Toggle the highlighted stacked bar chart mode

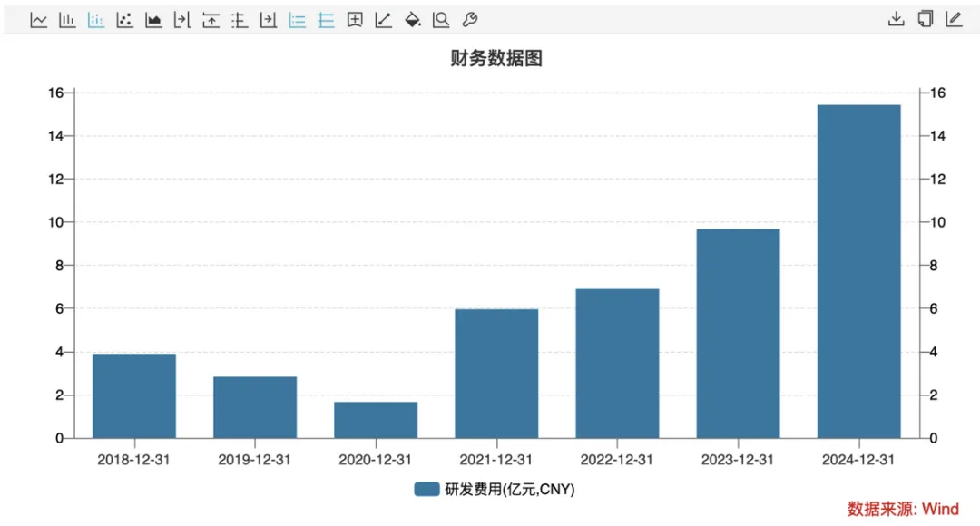tap(95, 20)
